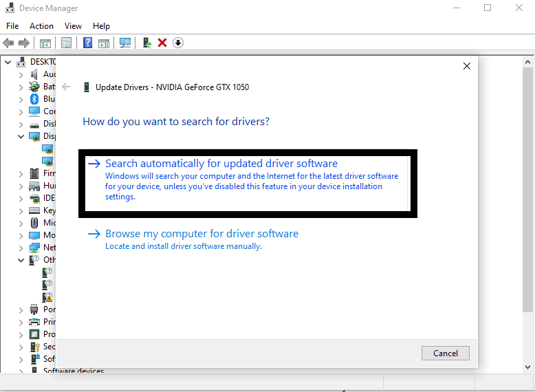The image size is (535, 392).
Task: Open the Properties toolbar icon
Action: pos(66,43)
